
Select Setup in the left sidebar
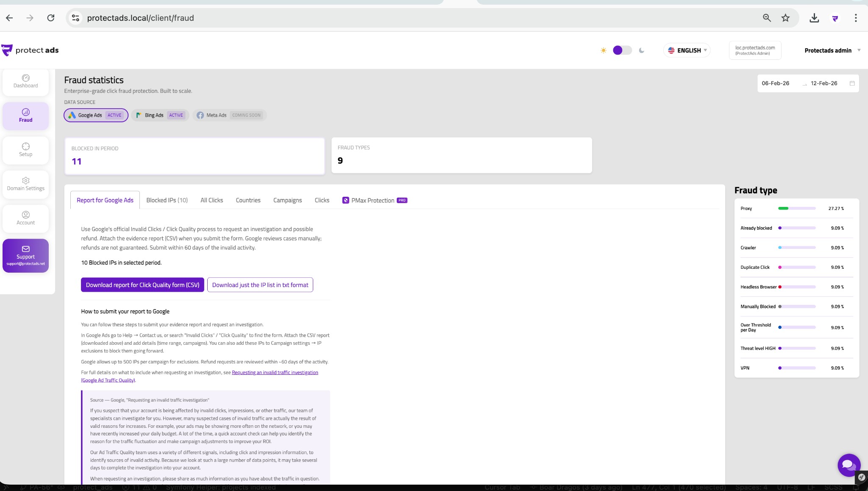coord(25,150)
